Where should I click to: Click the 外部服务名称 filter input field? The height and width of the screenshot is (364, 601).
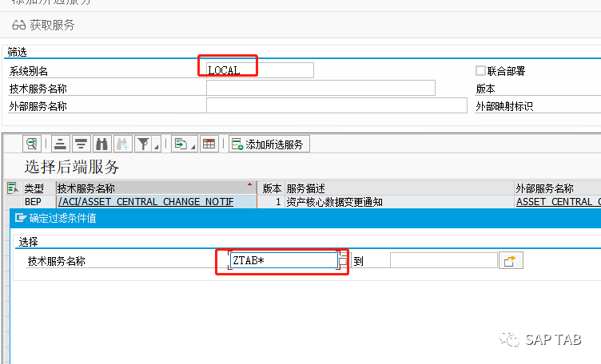click(336, 105)
